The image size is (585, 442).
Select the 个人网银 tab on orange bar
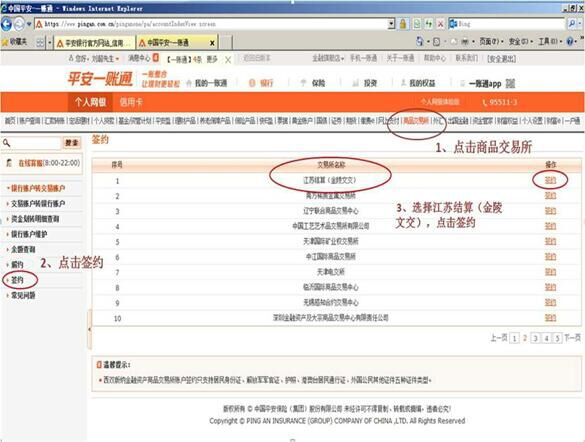tap(90, 102)
